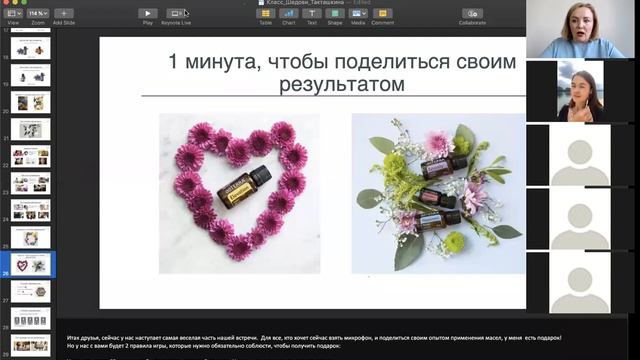Screen dimensions: 640x360
Task: Select slide 18 thumbnail in navigator
Action: tap(31, 48)
